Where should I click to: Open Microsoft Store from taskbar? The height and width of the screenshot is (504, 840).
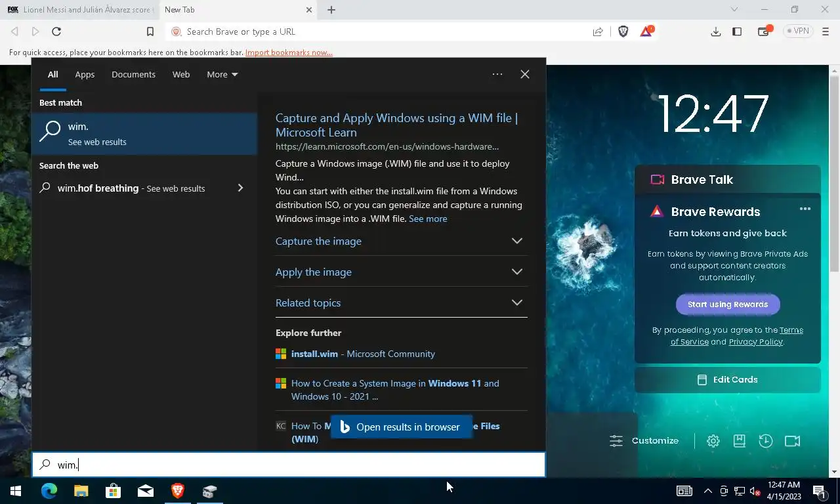113,491
